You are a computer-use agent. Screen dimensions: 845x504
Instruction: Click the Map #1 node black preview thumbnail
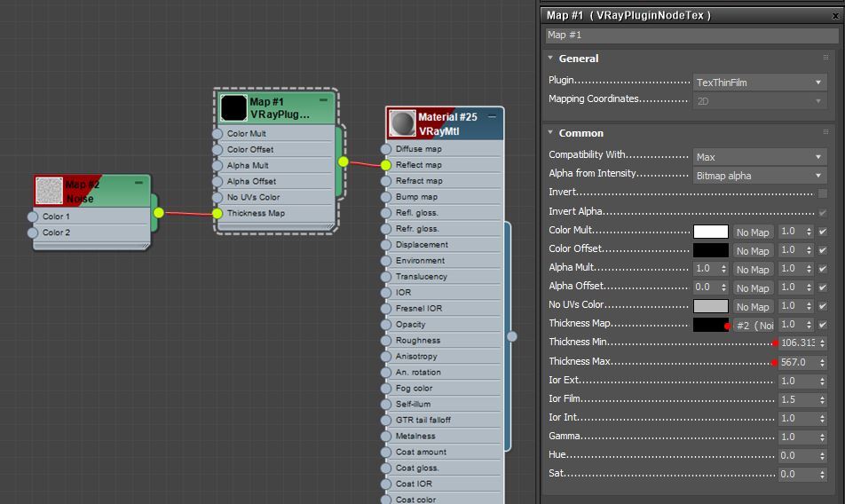234,107
